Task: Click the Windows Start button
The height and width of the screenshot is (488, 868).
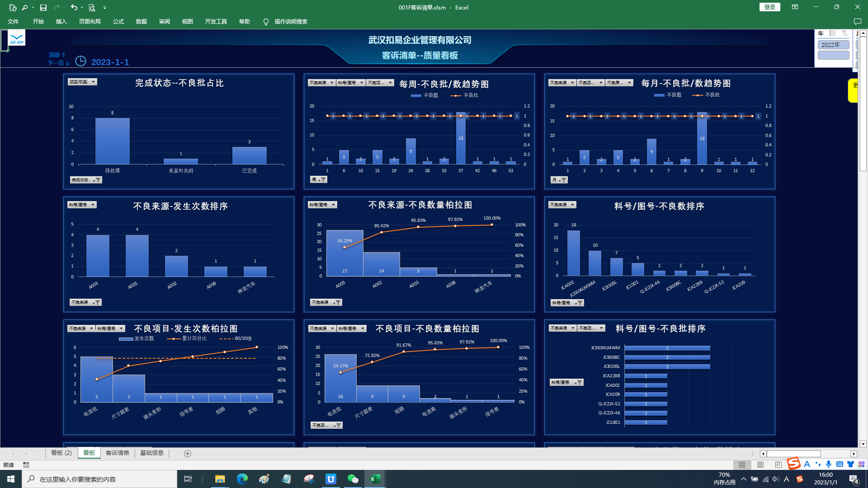Action: (11, 479)
